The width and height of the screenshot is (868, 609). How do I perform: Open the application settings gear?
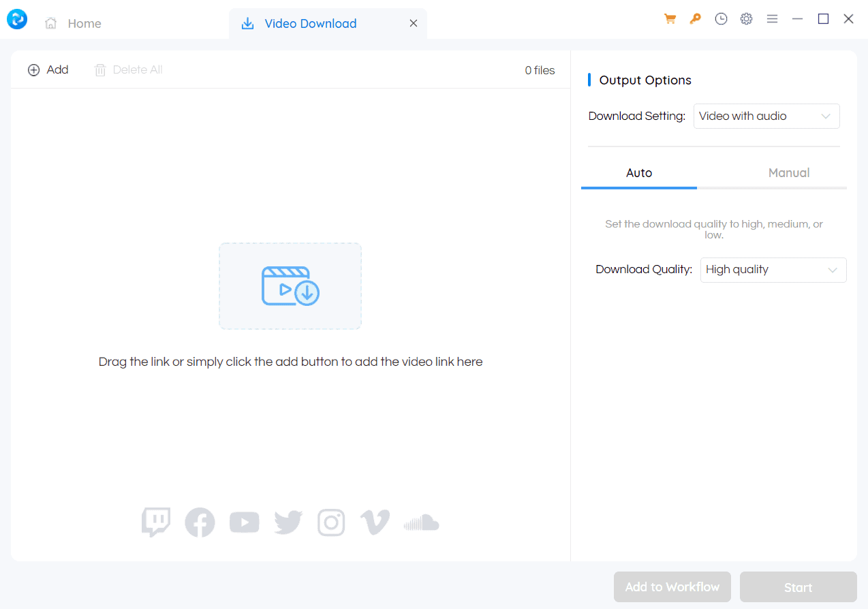click(x=746, y=18)
